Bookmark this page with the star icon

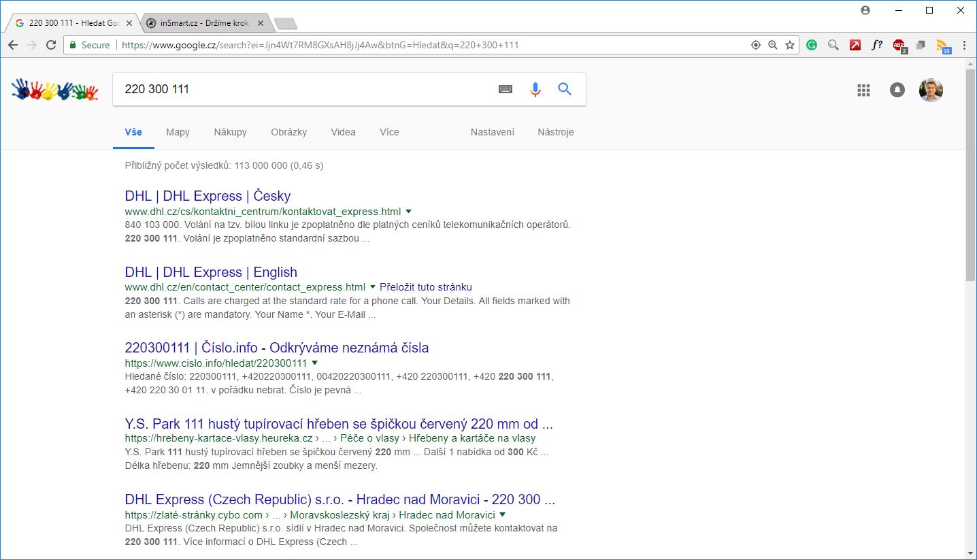click(x=790, y=45)
